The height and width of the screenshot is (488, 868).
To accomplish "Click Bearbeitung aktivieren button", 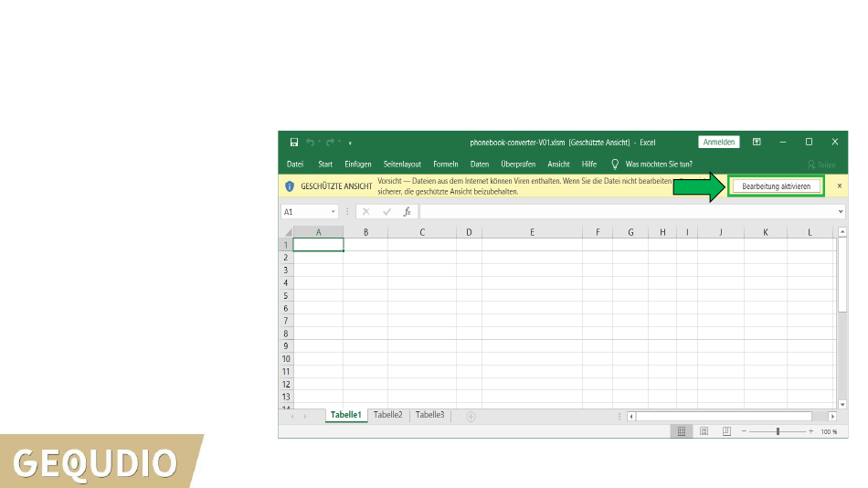I will (x=776, y=186).
